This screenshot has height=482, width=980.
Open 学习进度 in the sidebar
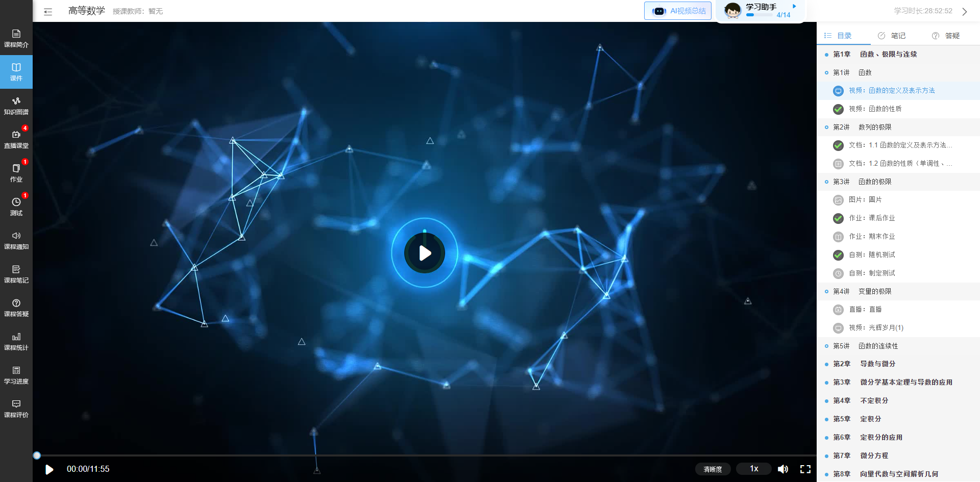(x=16, y=375)
